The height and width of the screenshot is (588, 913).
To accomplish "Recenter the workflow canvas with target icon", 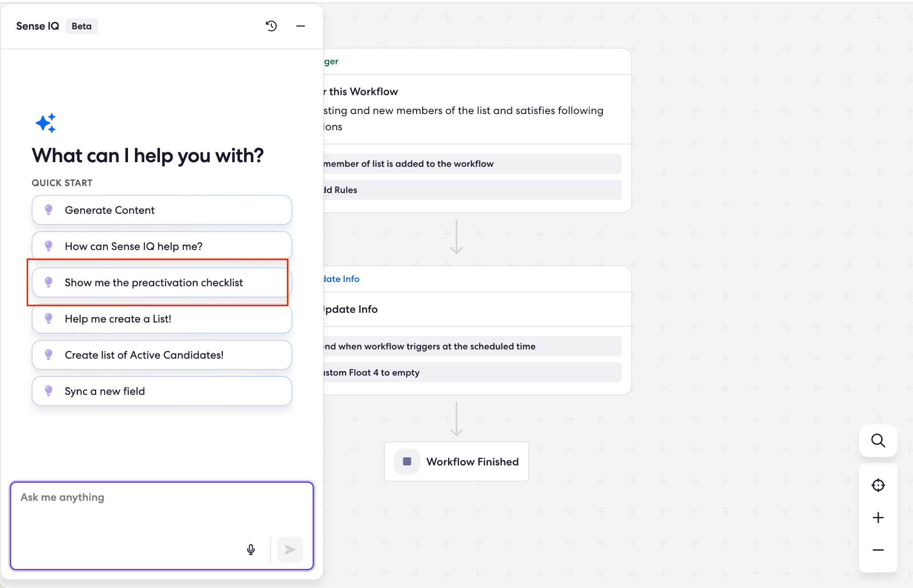I will [x=878, y=485].
